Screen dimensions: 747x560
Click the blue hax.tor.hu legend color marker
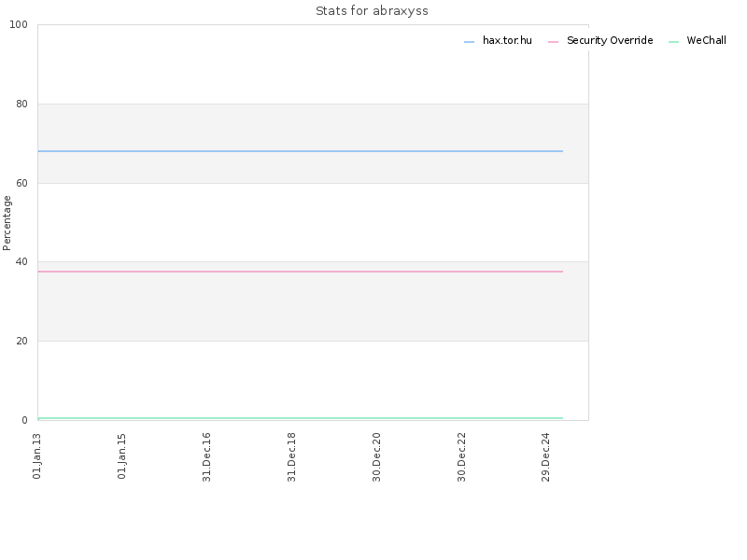click(x=470, y=42)
